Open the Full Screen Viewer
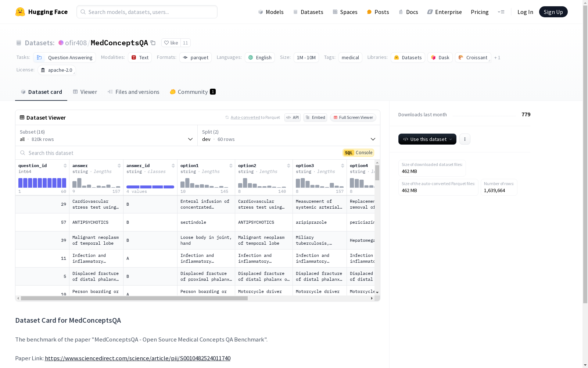Image resolution: width=588 pixels, height=368 pixels. [353, 117]
